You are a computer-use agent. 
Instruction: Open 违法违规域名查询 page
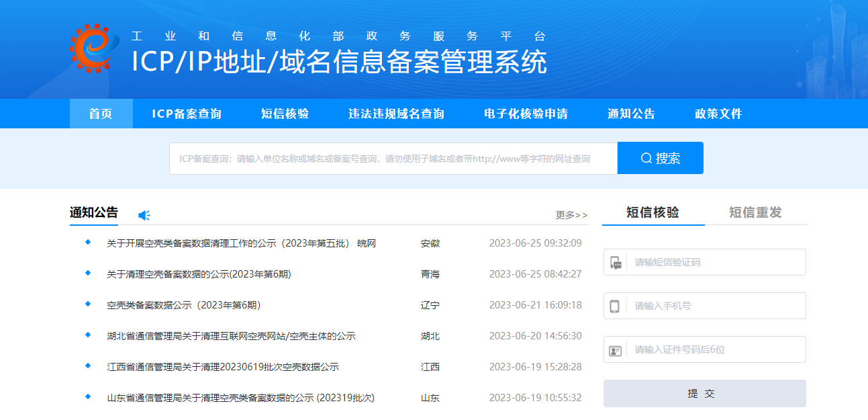396,114
